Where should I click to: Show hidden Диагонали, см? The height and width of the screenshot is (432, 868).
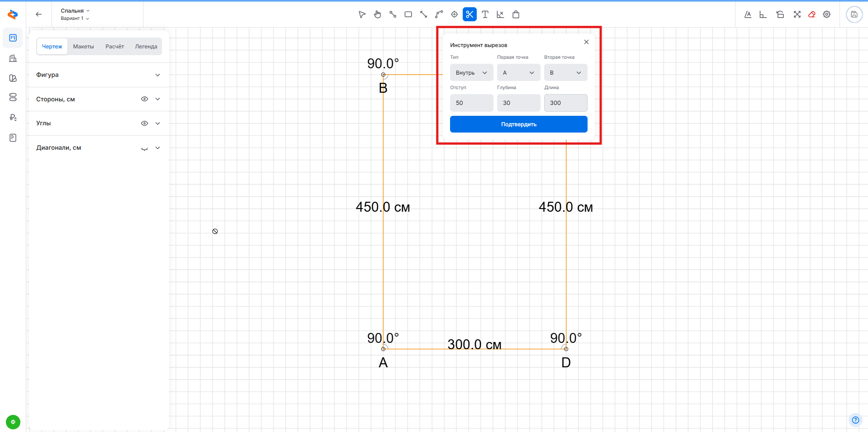click(x=144, y=148)
